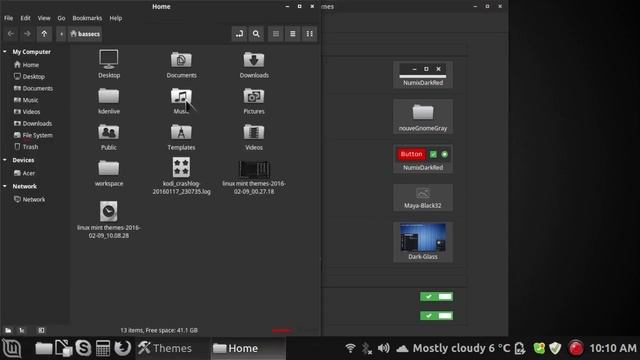The height and width of the screenshot is (360, 640).
Task: Toggle the lower green switch in Themes
Action: (436, 316)
